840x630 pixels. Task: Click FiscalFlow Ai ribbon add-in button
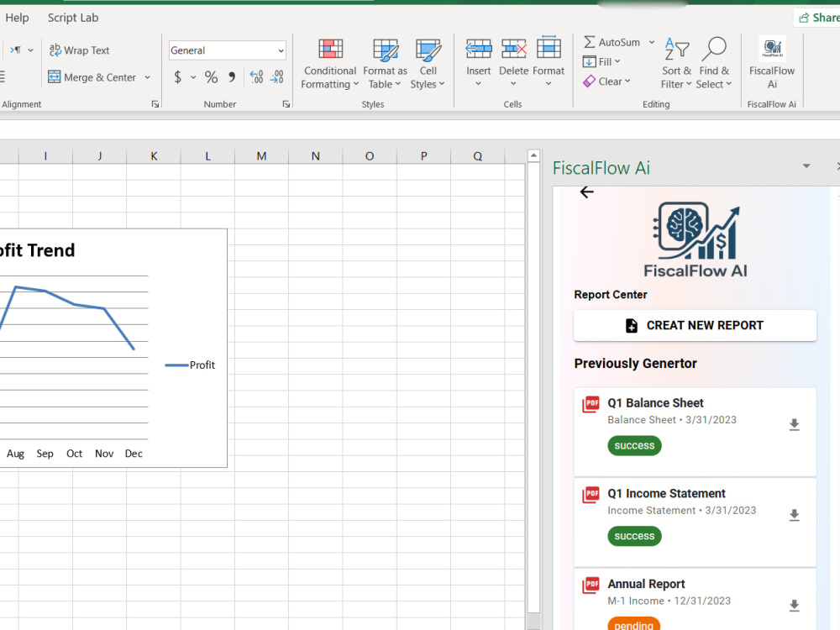pos(772,63)
